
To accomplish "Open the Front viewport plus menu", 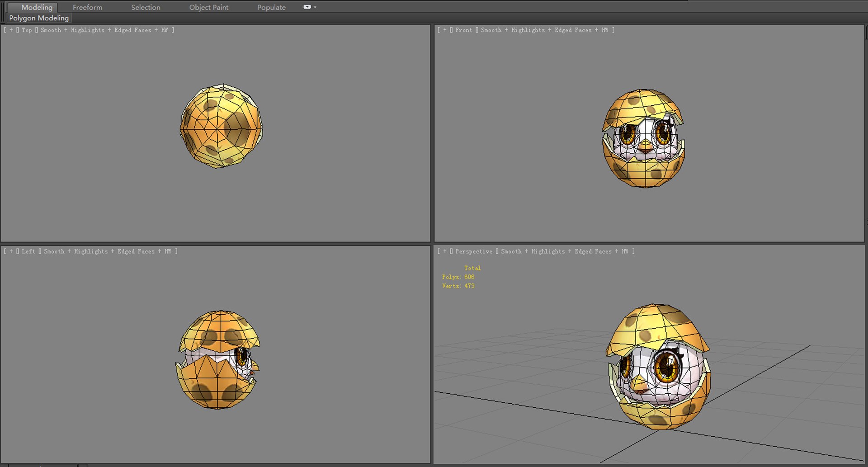I will tap(445, 30).
